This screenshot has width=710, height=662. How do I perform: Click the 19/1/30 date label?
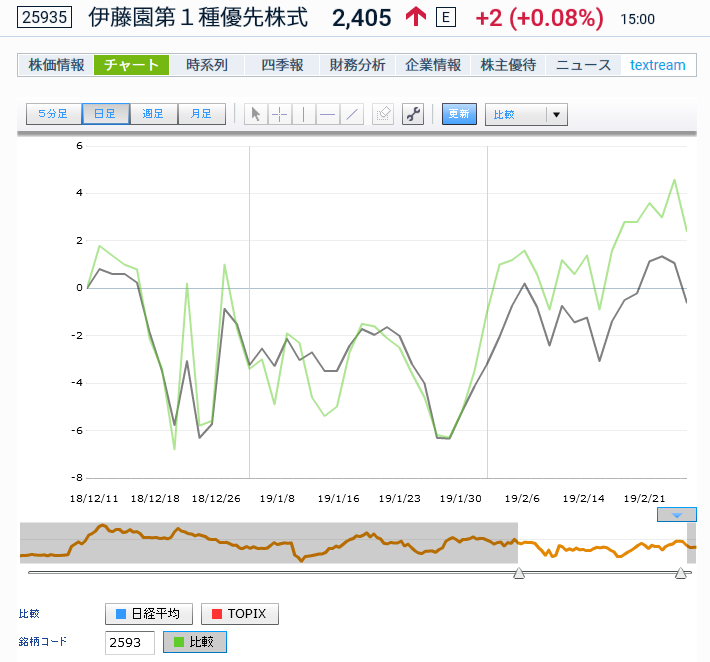point(461,499)
